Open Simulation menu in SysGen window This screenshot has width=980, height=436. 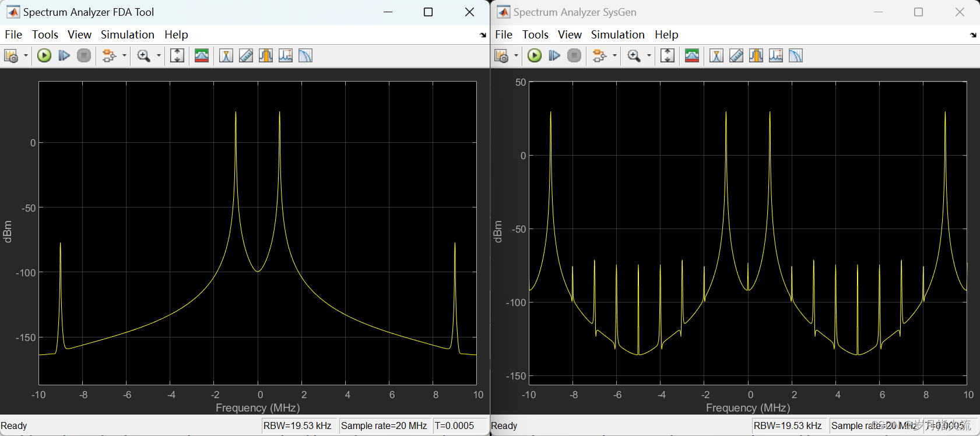tap(617, 35)
